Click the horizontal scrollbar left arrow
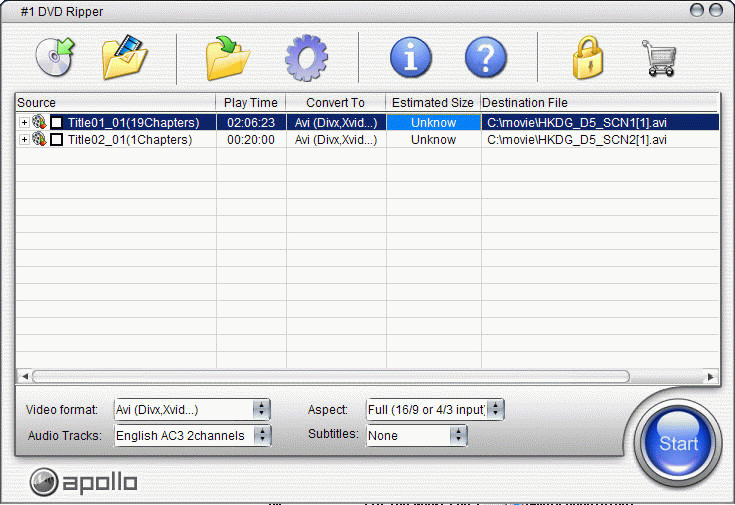This screenshot has height=505, width=735. pyautogui.click(x=25, y=377)
